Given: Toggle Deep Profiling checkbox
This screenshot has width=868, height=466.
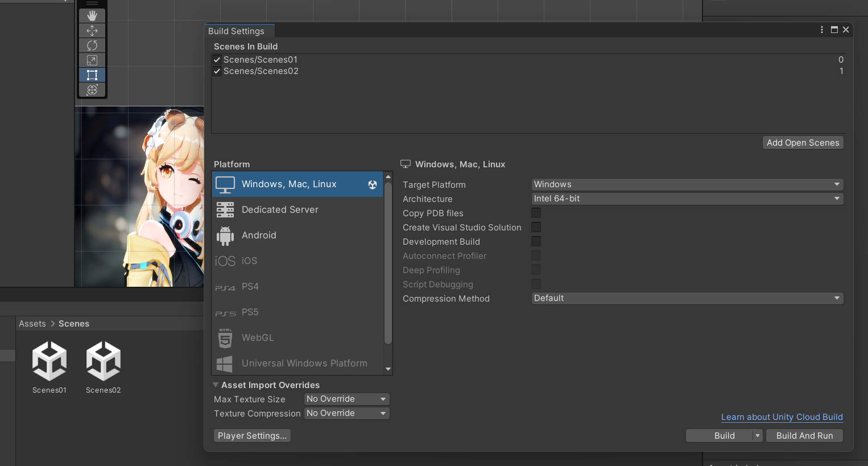Looking at the screenshot, I should [x=536, y=270].
